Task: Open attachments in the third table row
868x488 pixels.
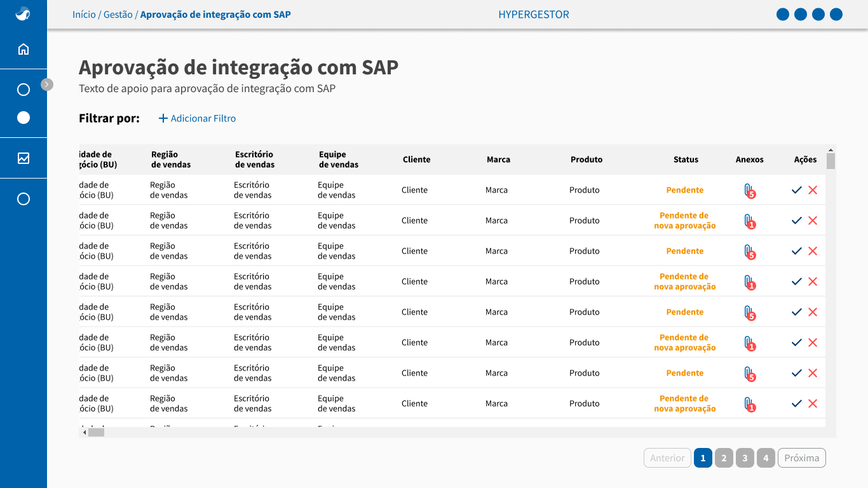Action: [x=749, y=252]
